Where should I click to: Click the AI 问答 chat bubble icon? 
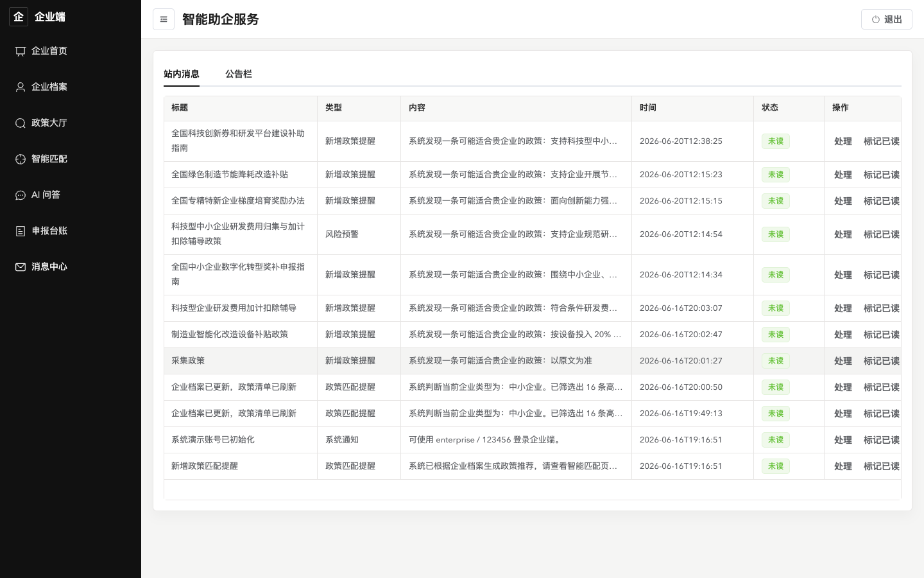21,195
